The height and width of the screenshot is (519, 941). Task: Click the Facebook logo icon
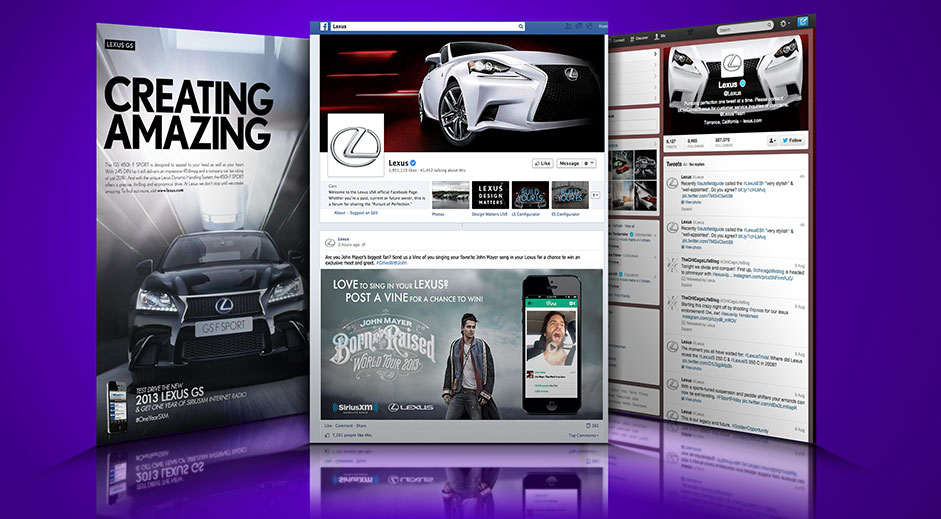point(324,26)
